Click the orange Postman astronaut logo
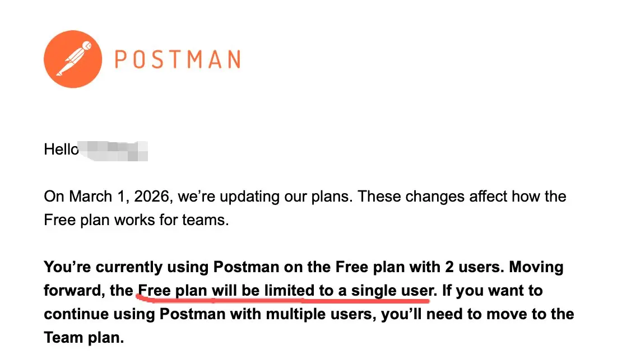The image size is (622, 364). (x=73, y=59)
